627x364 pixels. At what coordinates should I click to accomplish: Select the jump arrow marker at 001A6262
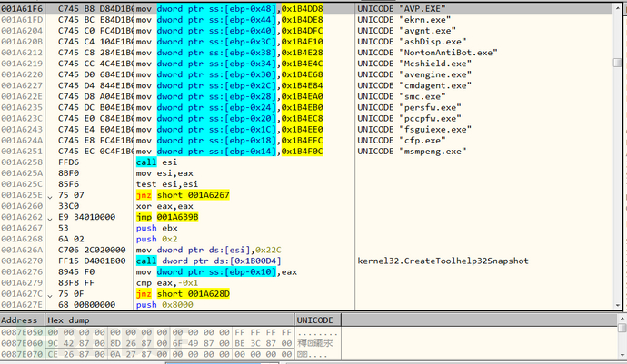[x=50, y=219]
